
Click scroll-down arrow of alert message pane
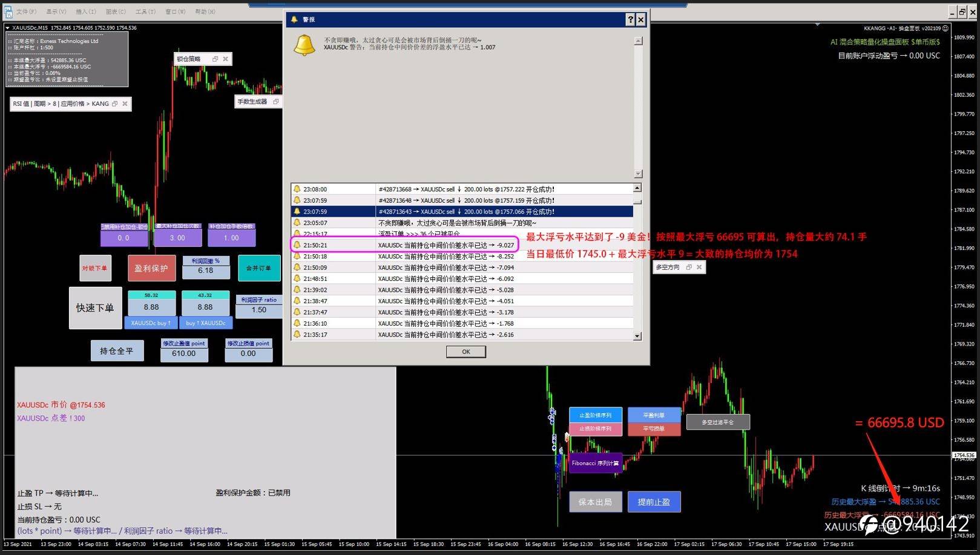[x=638, y=174]
